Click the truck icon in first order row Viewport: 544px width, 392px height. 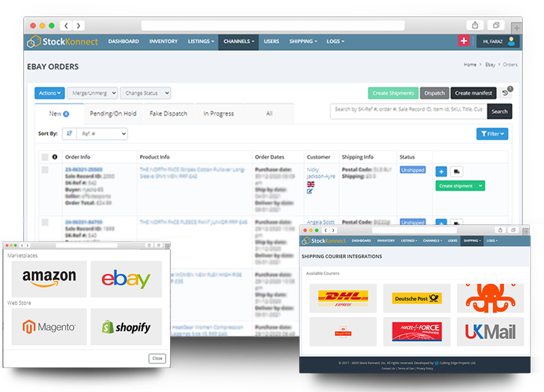click(x=456, y=172)
